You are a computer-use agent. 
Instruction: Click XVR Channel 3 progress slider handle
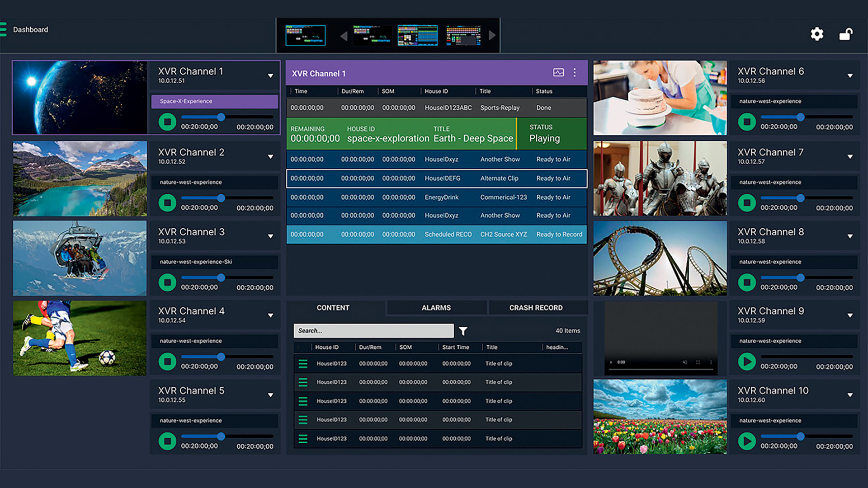tap(221, 277)
